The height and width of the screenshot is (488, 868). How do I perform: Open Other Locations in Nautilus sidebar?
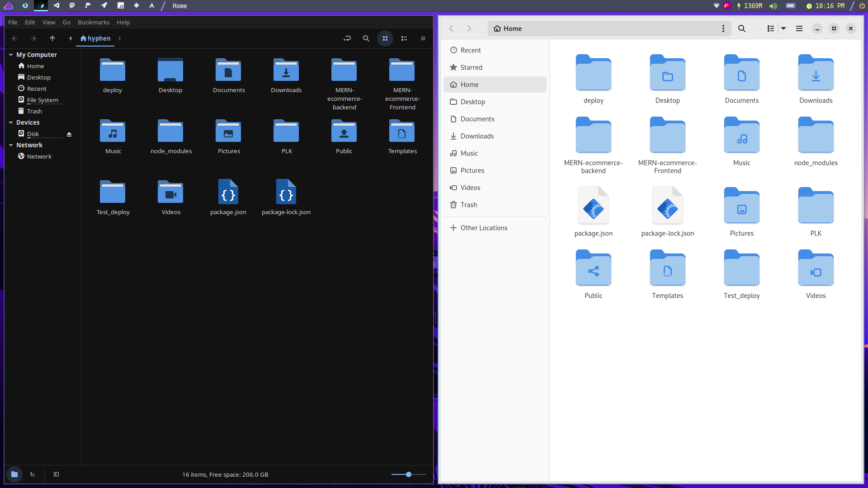[x=495, y=228]
